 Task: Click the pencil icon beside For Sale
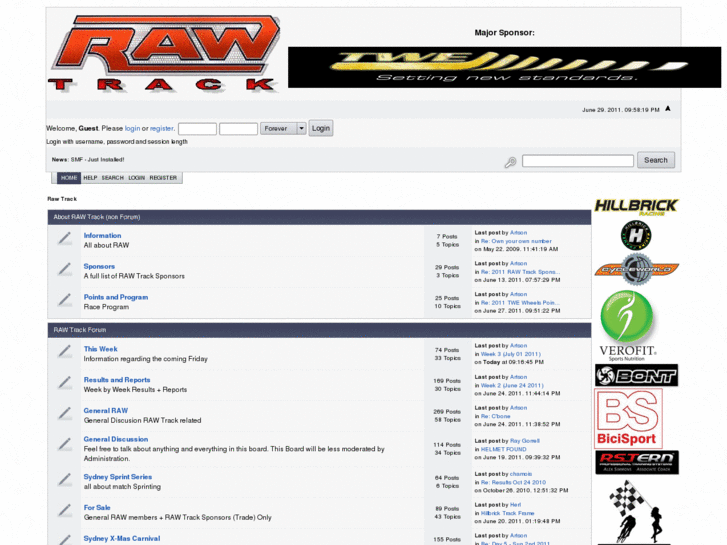click(x=65, y=511)
